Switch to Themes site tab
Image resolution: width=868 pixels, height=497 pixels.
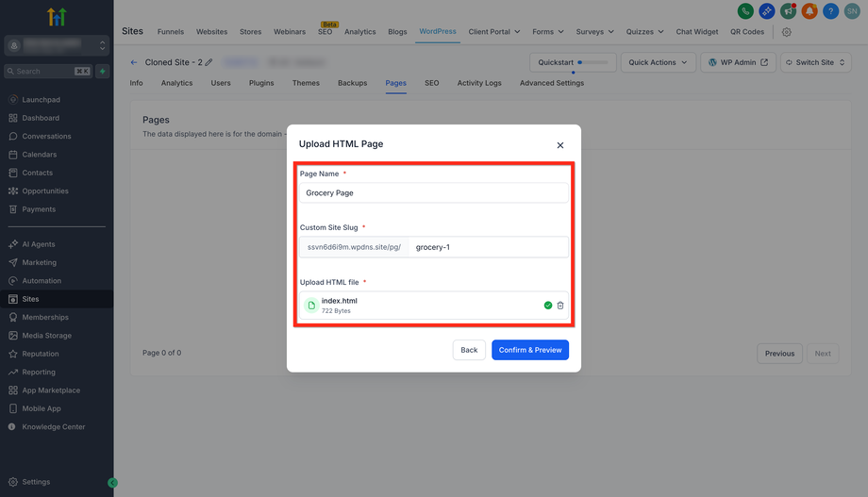(306, 83)
